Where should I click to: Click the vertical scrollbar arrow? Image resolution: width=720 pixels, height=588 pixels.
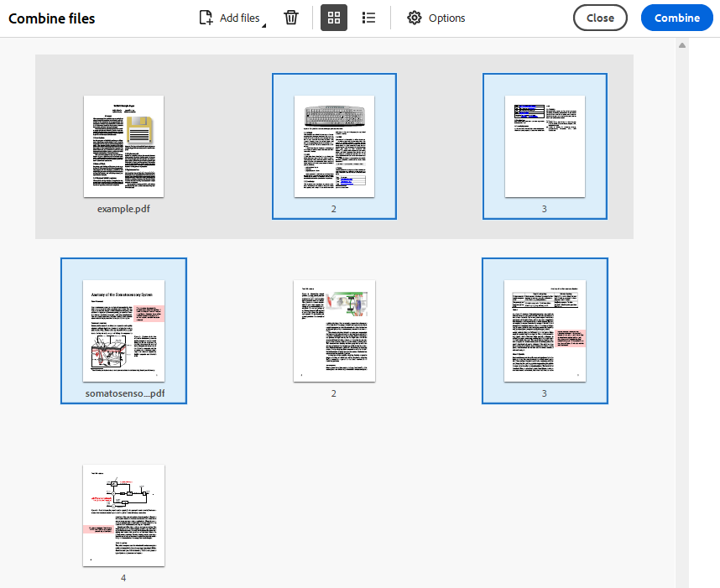[x=681, y=44]
